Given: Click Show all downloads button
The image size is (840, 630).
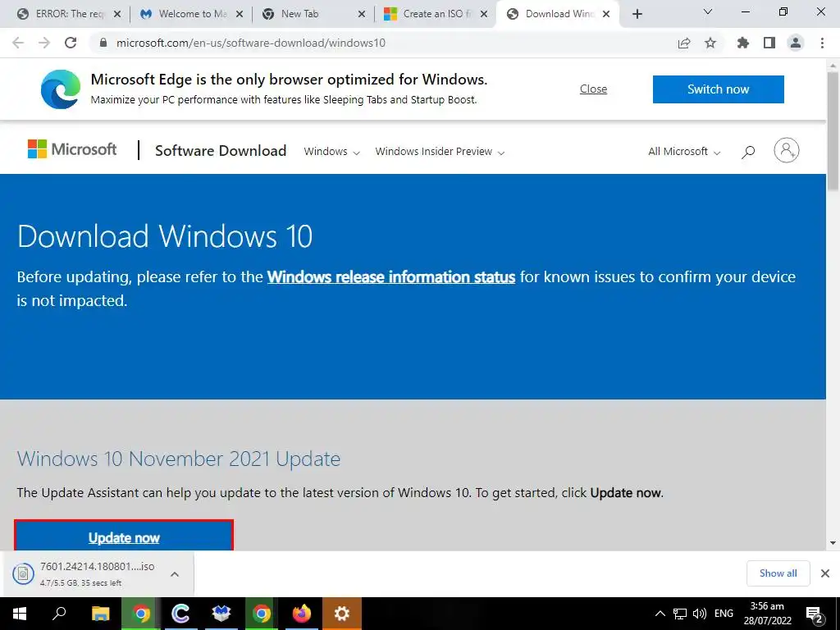Looking at the screenshot, I should (778, 573).
